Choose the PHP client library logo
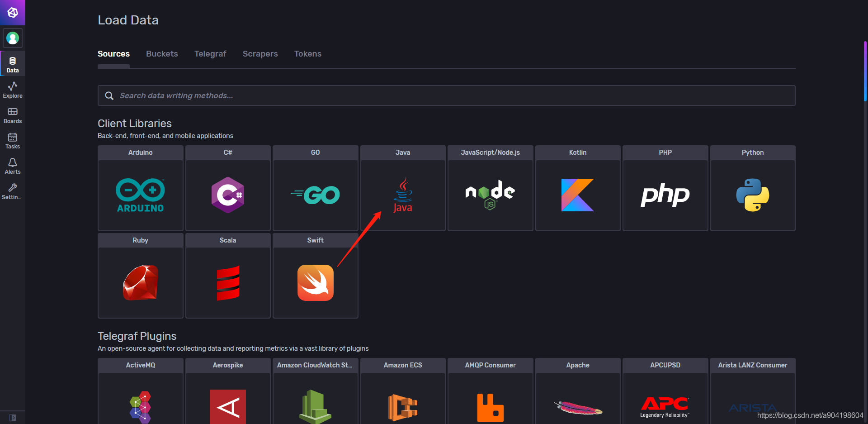Screen dimensions: 868x424 click(665, 195)
